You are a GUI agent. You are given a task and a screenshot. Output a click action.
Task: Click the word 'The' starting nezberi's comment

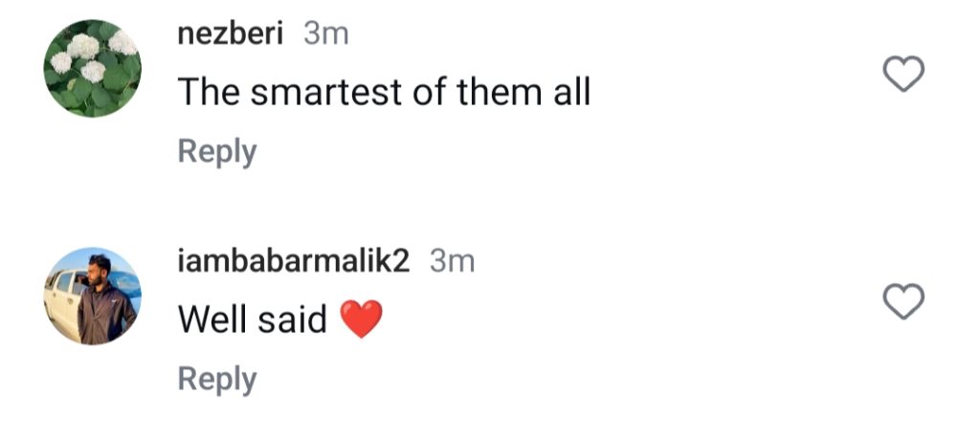click(208, 93)
